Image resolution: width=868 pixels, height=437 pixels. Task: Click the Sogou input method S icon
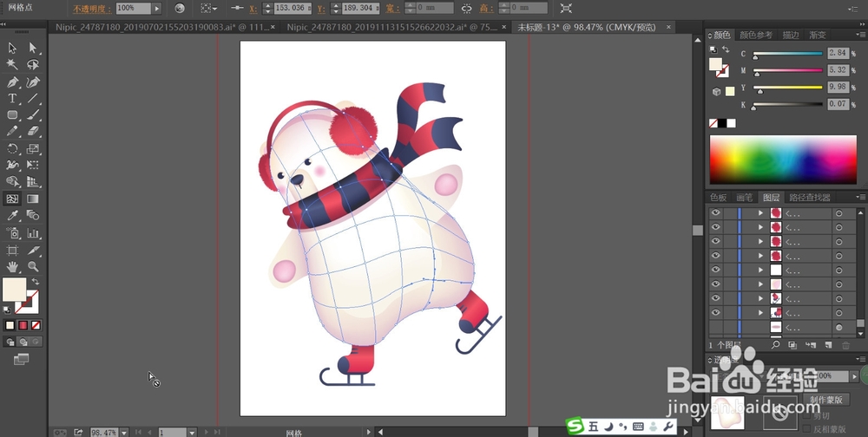(575, 426)
